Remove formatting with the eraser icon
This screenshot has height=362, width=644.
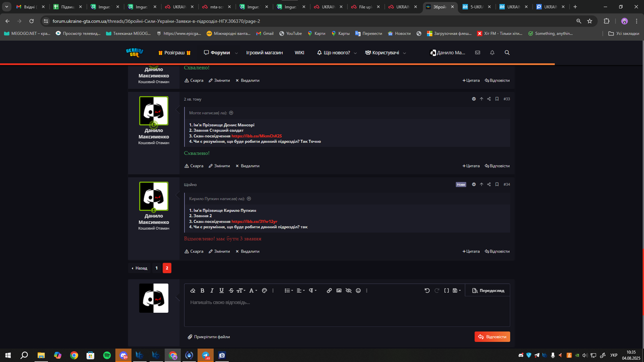[x=193, y=291]
